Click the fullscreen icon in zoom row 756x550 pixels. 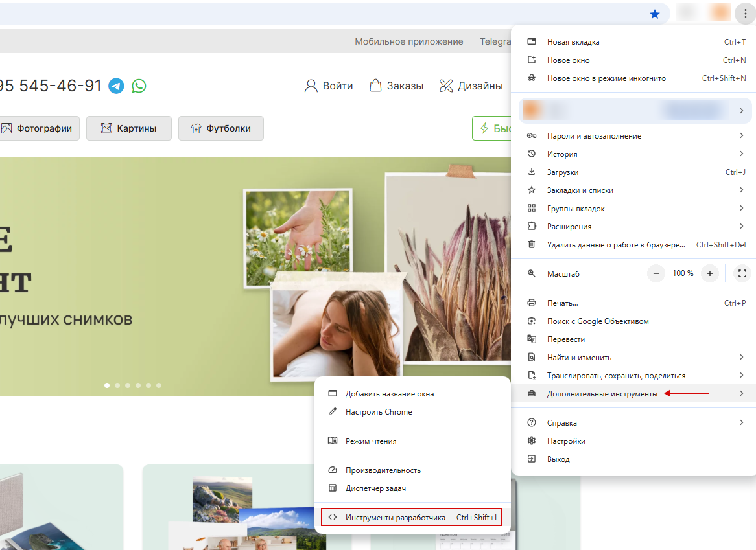[742, 273]
